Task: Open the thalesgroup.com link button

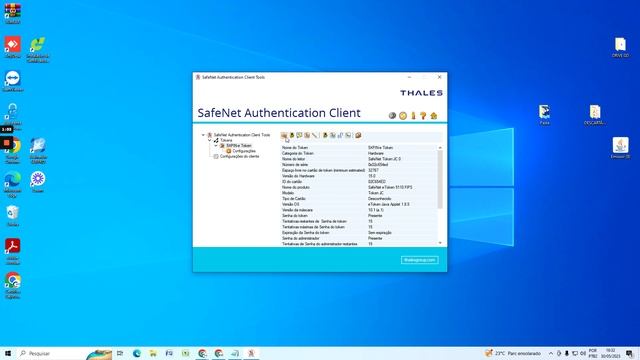Action: coord(420,260)
